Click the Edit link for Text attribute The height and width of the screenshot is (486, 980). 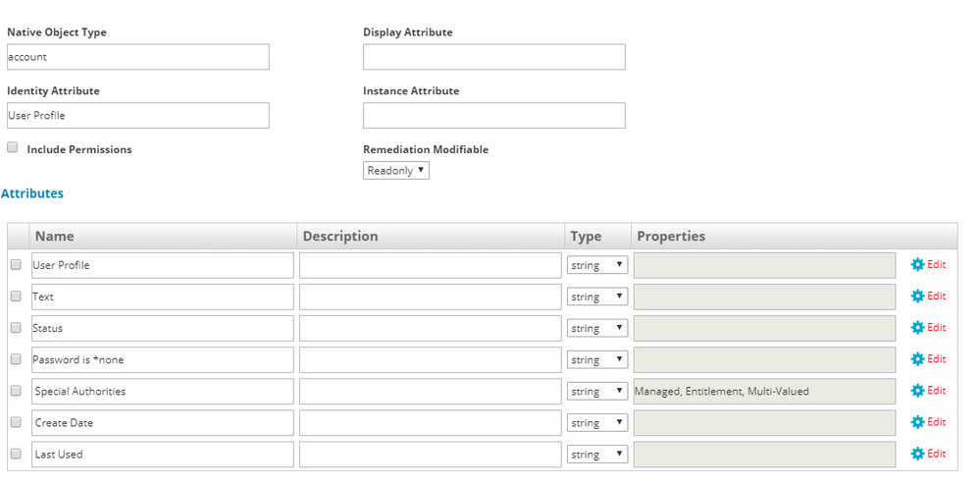click(937, 297)
